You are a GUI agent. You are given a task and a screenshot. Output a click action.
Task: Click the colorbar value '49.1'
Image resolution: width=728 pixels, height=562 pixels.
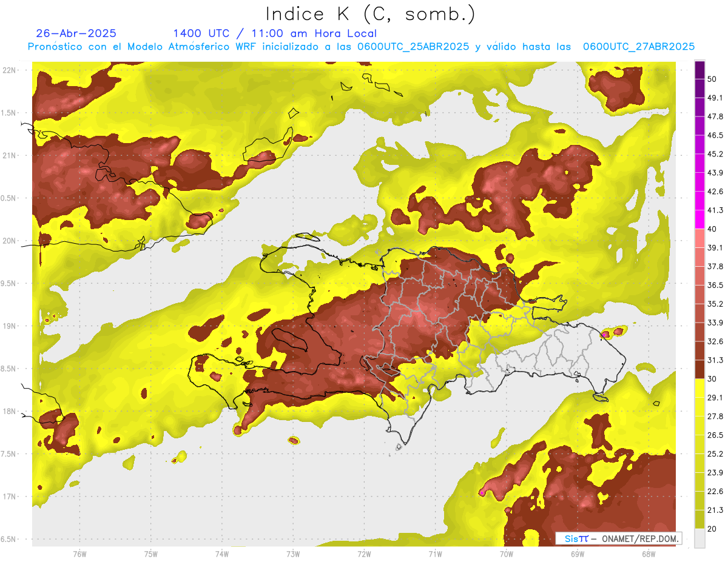(x=715, y=98)
